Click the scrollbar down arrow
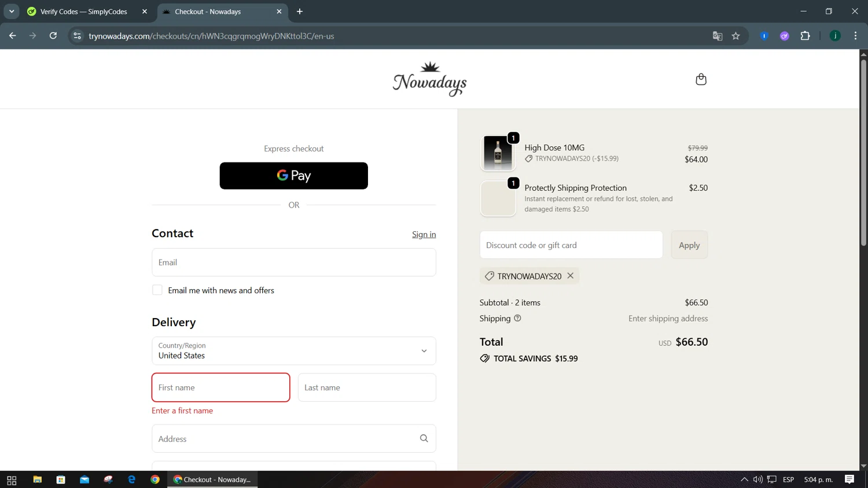The height and width of the screenshot is (488, 868). (863, 466)
